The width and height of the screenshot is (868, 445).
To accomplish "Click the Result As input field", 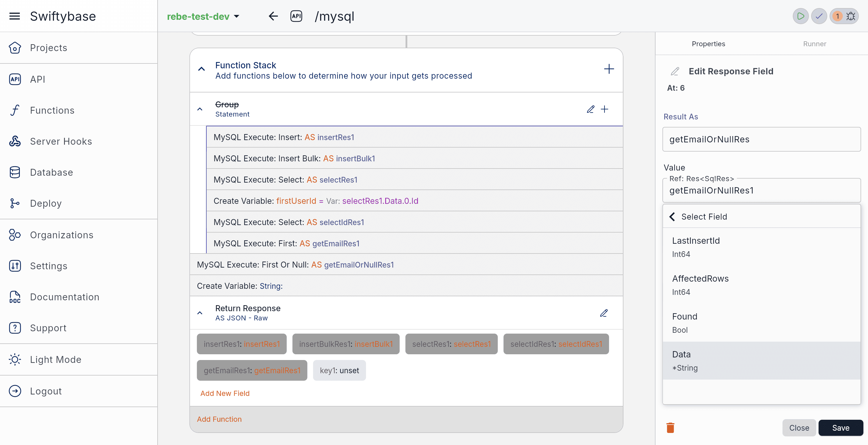I will 761,139.
